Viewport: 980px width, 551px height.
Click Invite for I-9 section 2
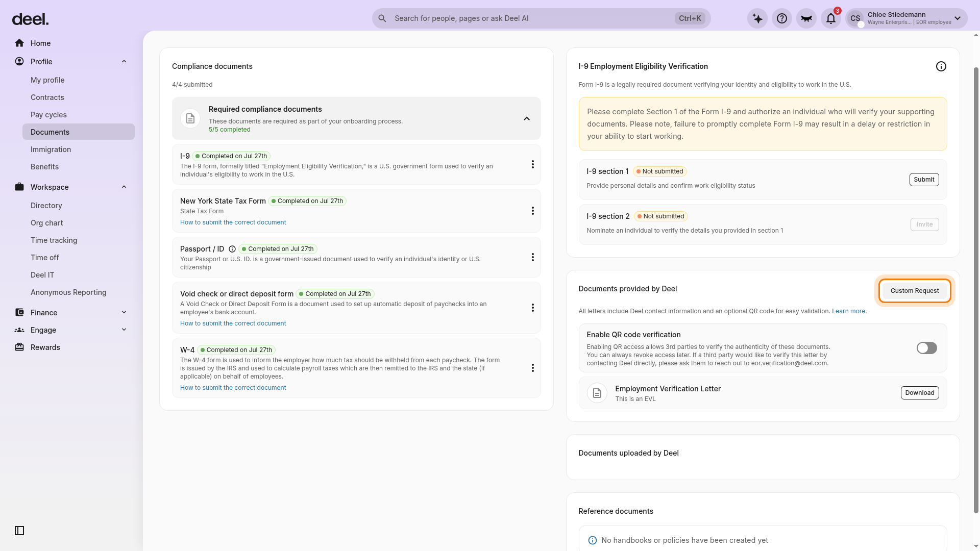point(924,224)
